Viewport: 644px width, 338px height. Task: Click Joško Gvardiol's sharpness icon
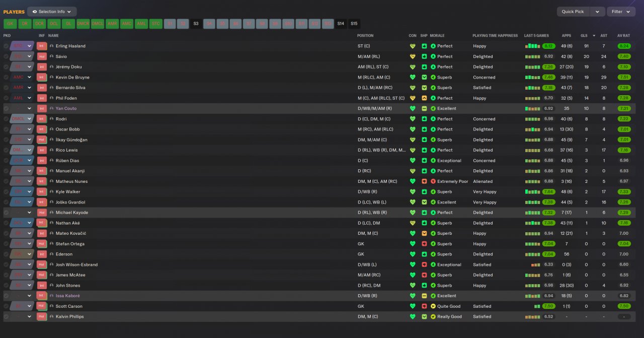pyautogui.click(x=424, y=202)
